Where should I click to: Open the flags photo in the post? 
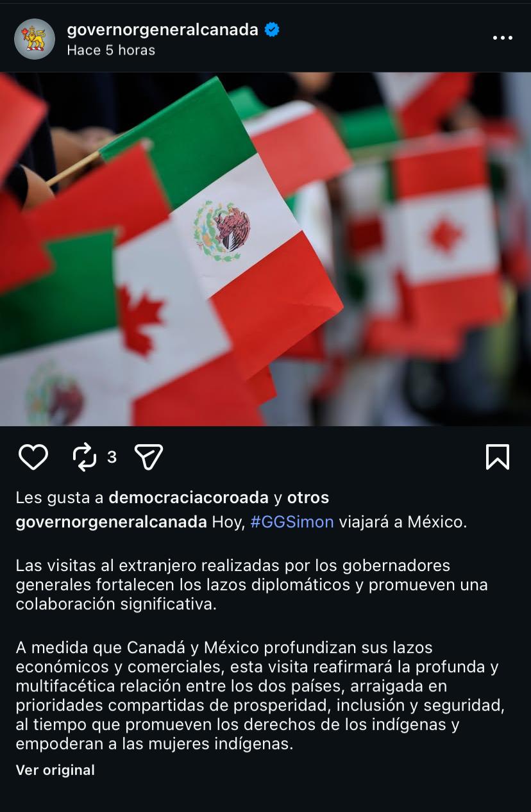pos(265,249)
